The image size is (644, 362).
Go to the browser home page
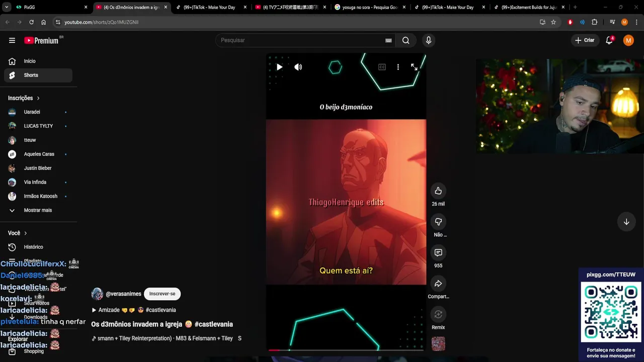(43, 22)
